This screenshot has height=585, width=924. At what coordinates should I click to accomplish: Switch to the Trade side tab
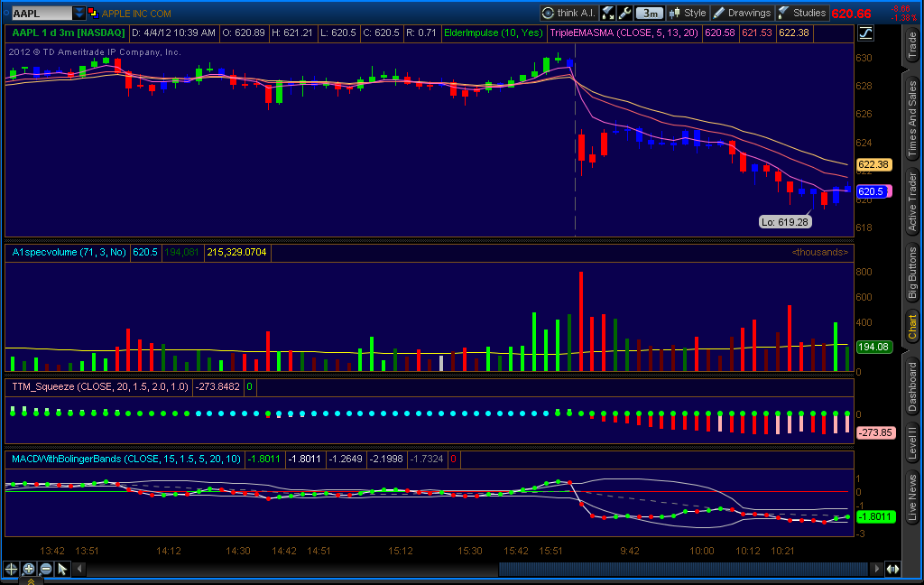[912, 45]
